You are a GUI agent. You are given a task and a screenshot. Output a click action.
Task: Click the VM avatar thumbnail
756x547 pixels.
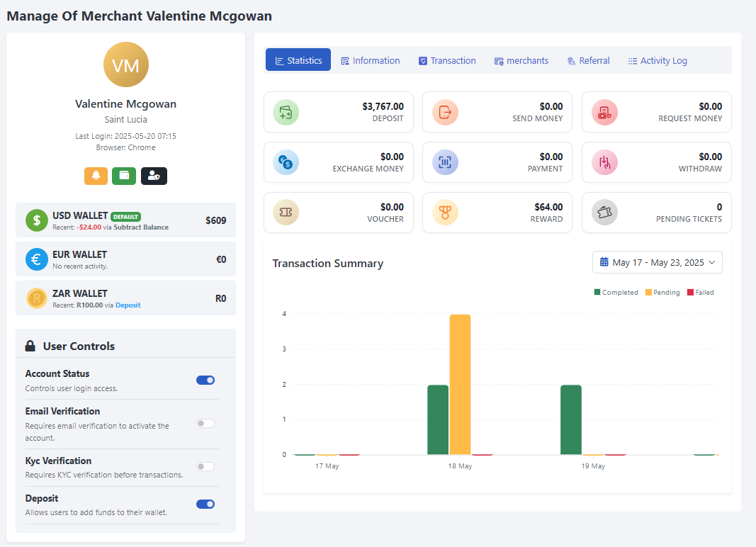125,64
